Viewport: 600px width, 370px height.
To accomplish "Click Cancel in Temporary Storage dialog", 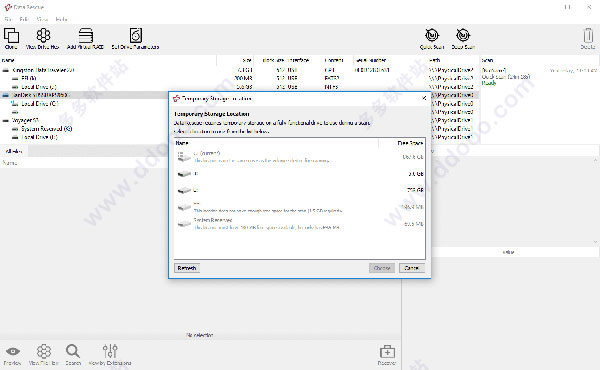I will coord(412,268).
